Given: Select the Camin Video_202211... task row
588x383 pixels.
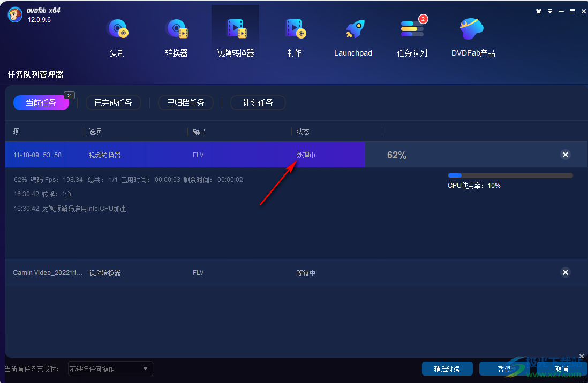Looking at the screenshot, I should point(296,272).
